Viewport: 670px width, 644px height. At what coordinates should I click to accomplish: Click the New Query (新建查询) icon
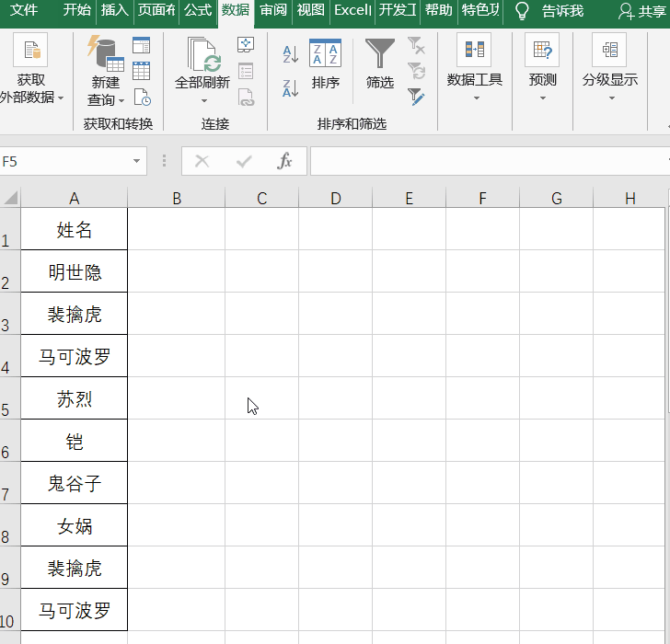point(106,53)
